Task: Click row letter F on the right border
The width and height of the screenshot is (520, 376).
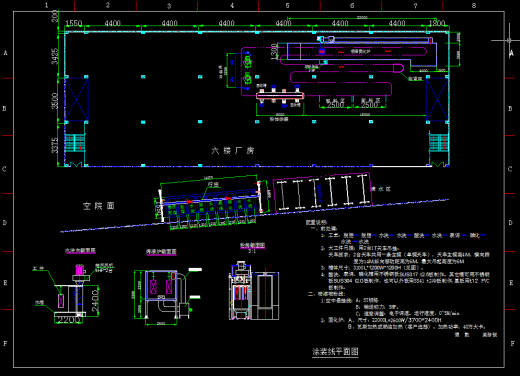Action: 513,343
